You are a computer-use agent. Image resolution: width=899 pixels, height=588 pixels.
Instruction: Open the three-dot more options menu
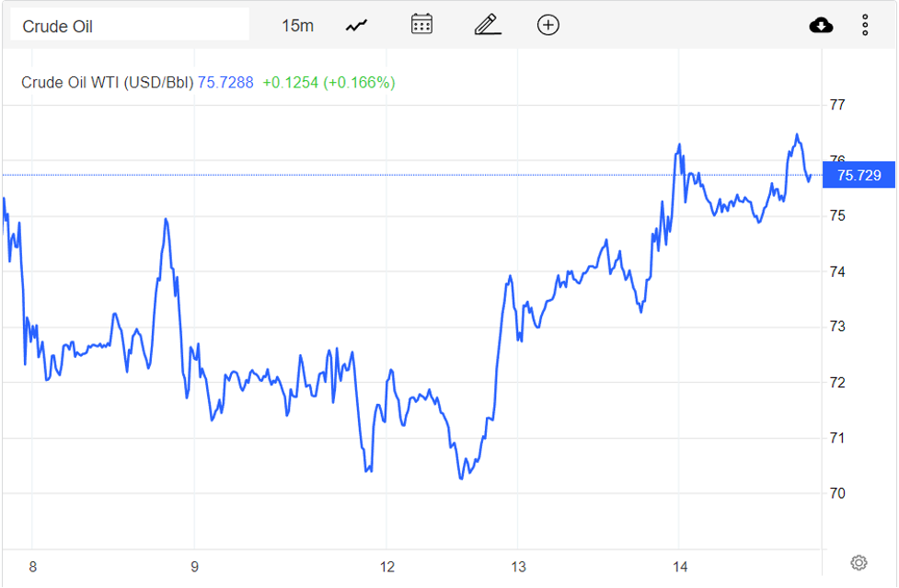pyautogui.click(x=865, y=25)
